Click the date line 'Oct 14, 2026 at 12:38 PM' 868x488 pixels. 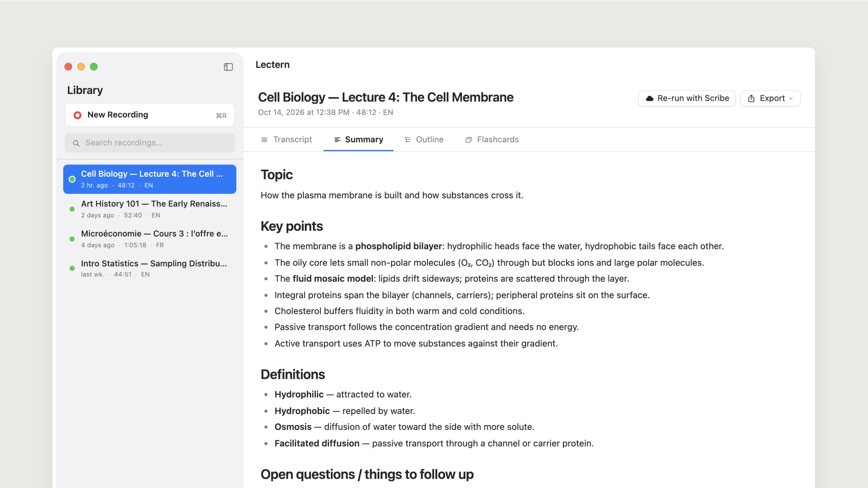point(303,113)
